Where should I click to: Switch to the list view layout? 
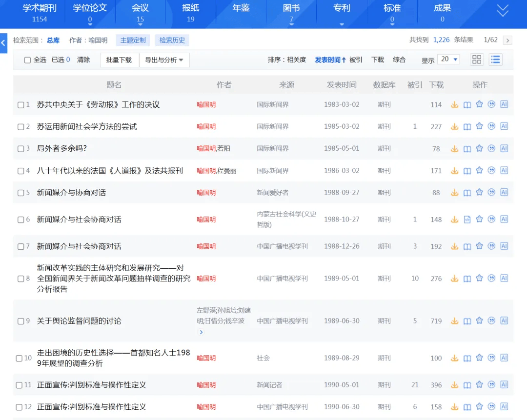tap(495, 60)
